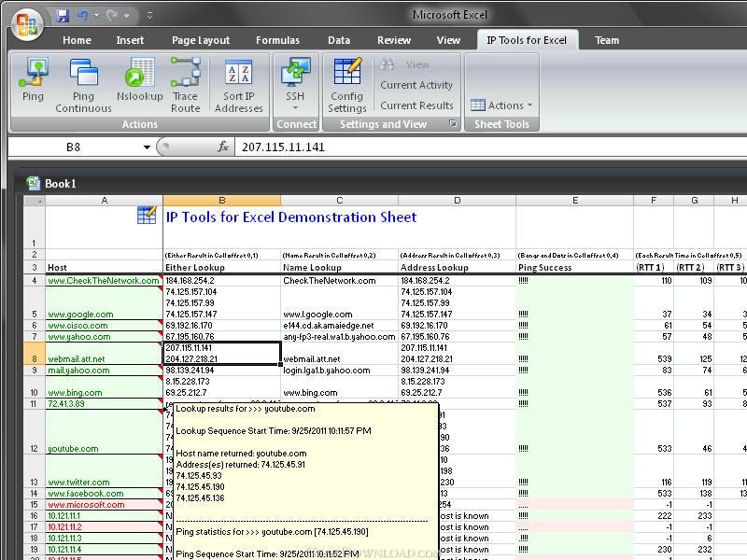The height and width of the screenshot is (560, 747).
Task: Select the www.google.com host cell
Action: click(x=104, y=302)
